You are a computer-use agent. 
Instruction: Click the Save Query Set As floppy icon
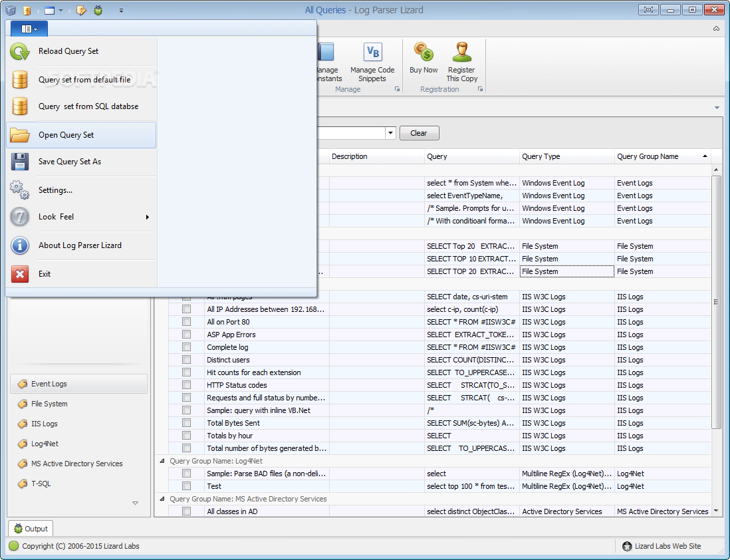point(19,162)
